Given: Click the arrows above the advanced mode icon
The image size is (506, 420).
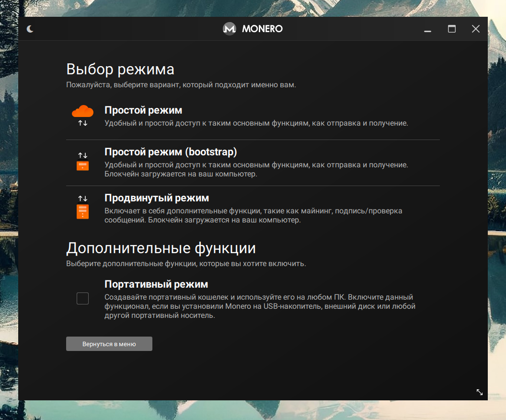Looking at the screenshot, I should 82,198.
